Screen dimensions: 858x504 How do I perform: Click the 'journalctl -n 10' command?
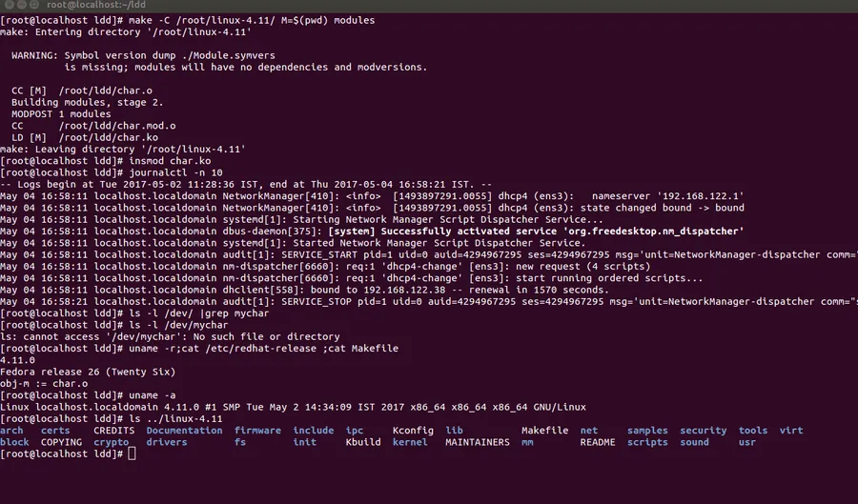click(175, 172)
